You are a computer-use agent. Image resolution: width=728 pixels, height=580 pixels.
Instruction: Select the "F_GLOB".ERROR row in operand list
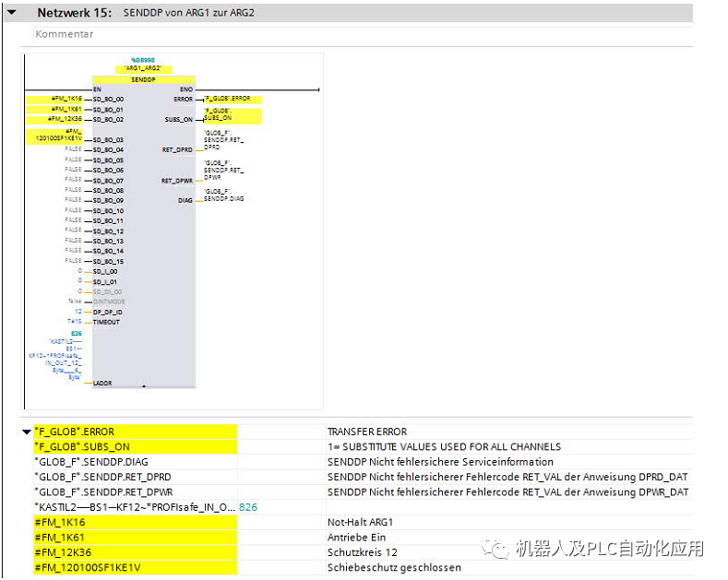pos(135,432)
